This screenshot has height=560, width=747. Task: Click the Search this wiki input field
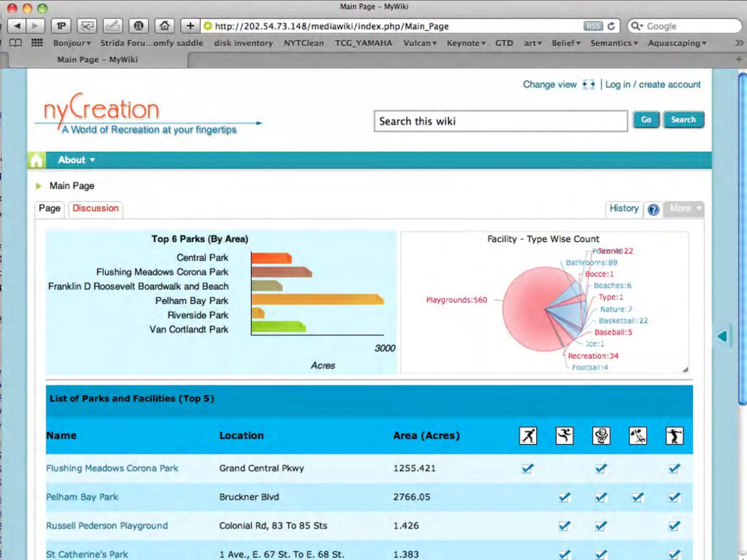tap(500, 121)
